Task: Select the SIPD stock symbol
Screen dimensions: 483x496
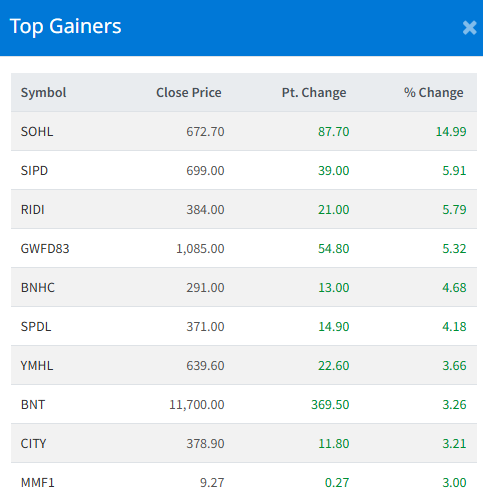Action: point(34,171)
